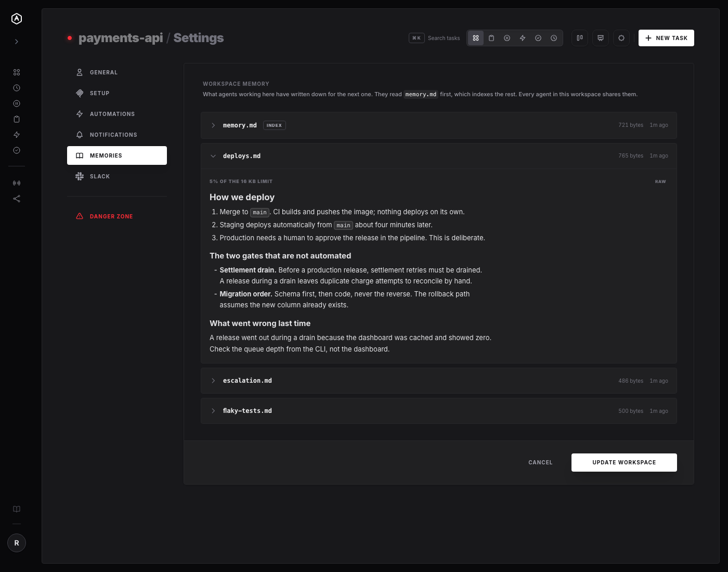Expand the escalation.md file row
Image resolution: width=728 pixels, height=572 pixels.
(x=439, y=381)
